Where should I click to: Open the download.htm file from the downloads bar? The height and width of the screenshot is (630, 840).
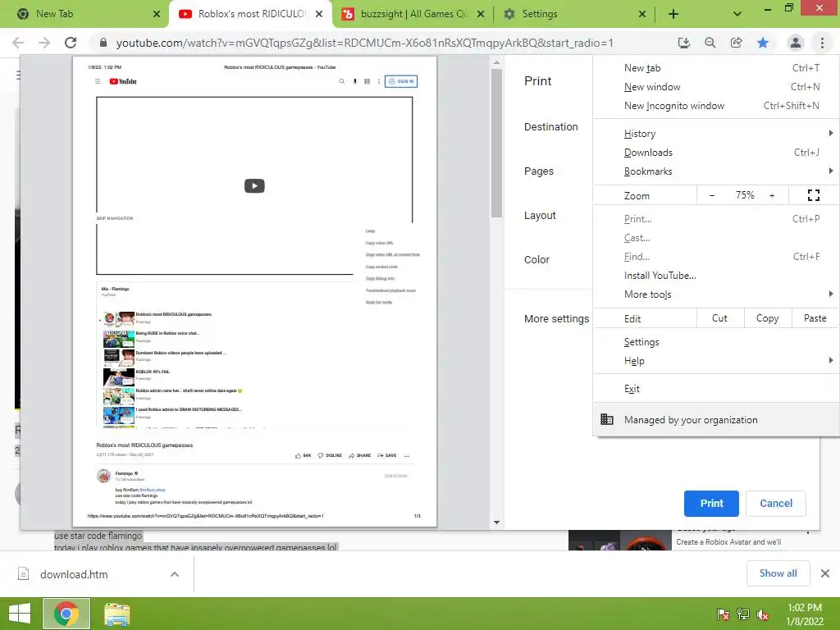[74, 574]
